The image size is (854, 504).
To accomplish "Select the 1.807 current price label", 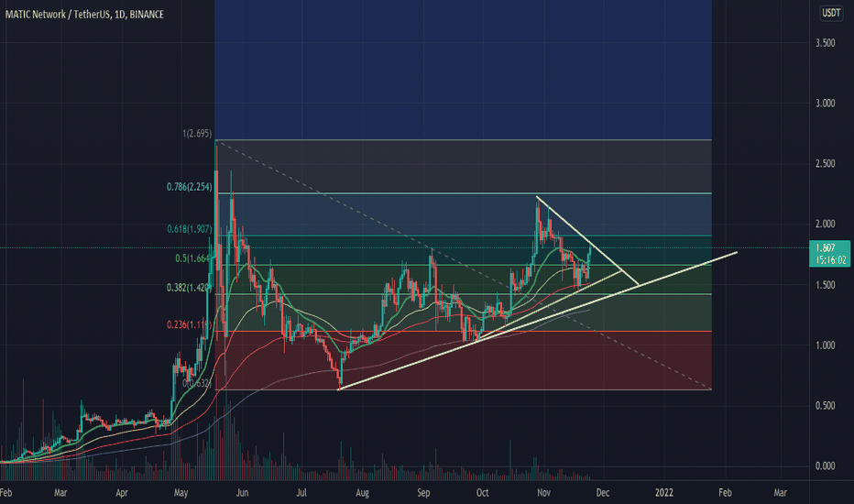I will (x=826, y=248).
